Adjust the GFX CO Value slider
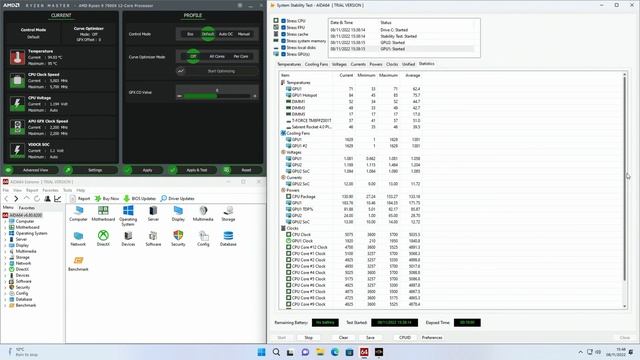Image resolution: width=640 pixels, height=360 pixels. coord(217,96)
